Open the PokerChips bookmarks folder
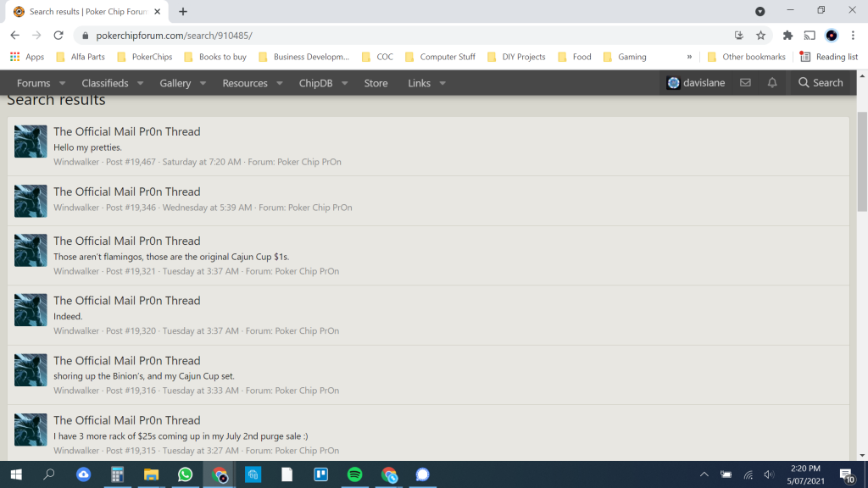 (145, 57)
